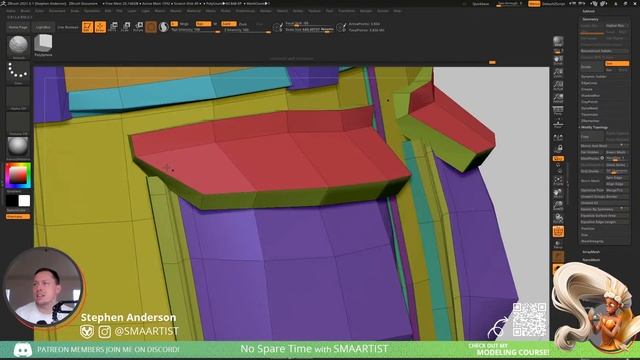Adjust the Rgb Intensity slider
This screenshot has width=640, height=360.
pos(196,30)
